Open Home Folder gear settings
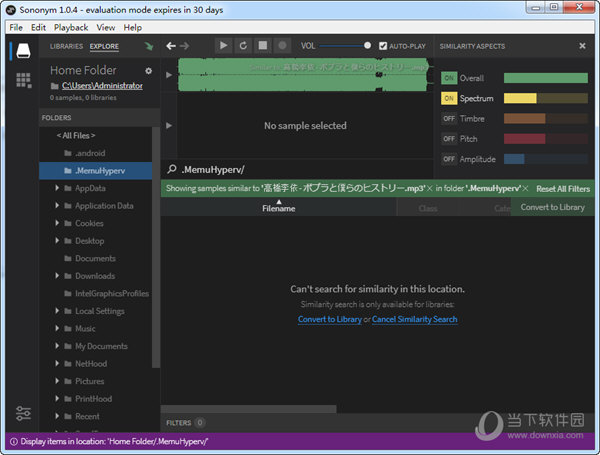Image resolution: width=600 pixels, height=455 pixels. click(148, 71)
